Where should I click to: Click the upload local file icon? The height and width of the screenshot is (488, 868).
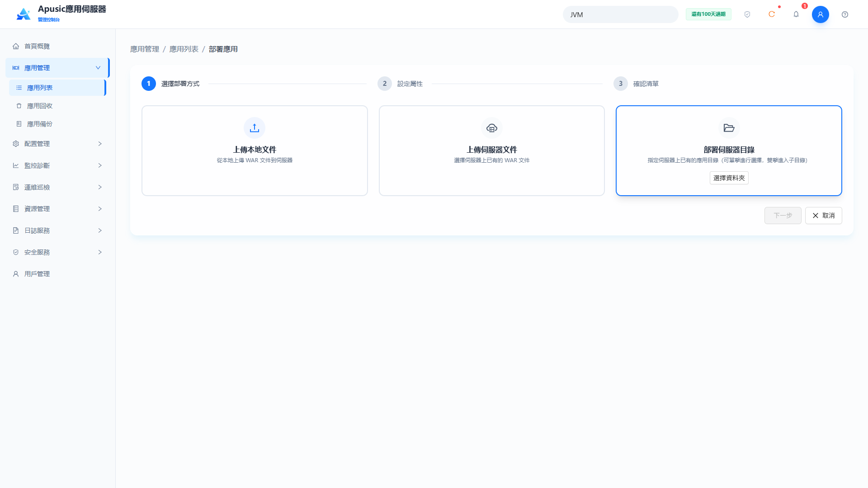click(x=255, y=128)
